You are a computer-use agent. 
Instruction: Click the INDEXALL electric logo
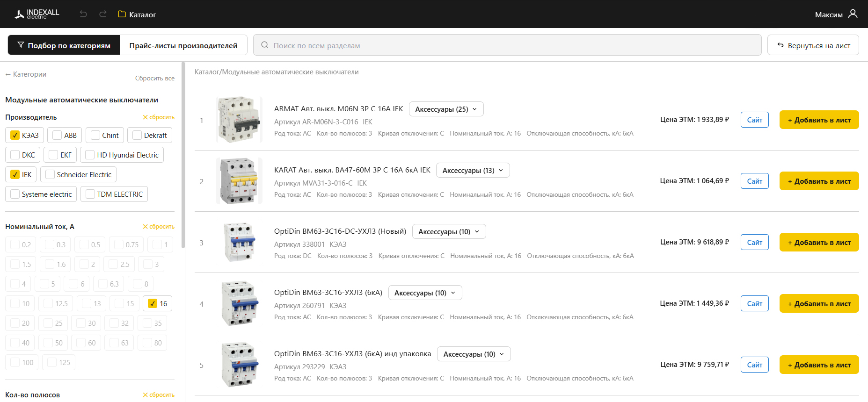37,14
